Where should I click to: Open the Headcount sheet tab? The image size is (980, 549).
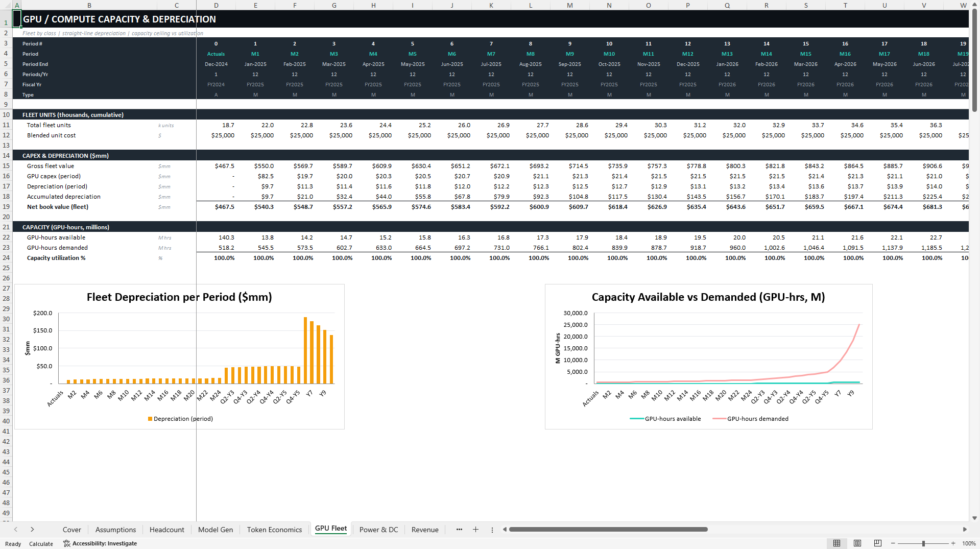click(x=167, y=530)
